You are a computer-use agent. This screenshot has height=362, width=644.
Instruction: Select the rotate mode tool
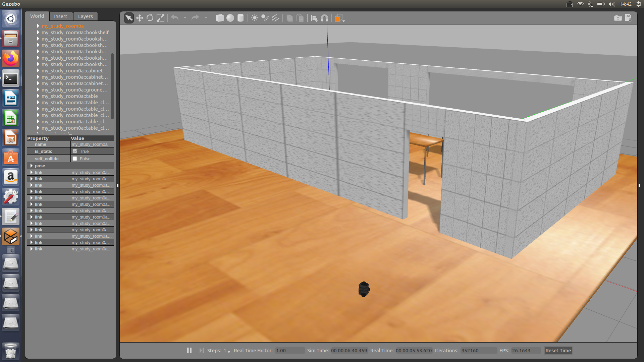click(x=150, y=18)
